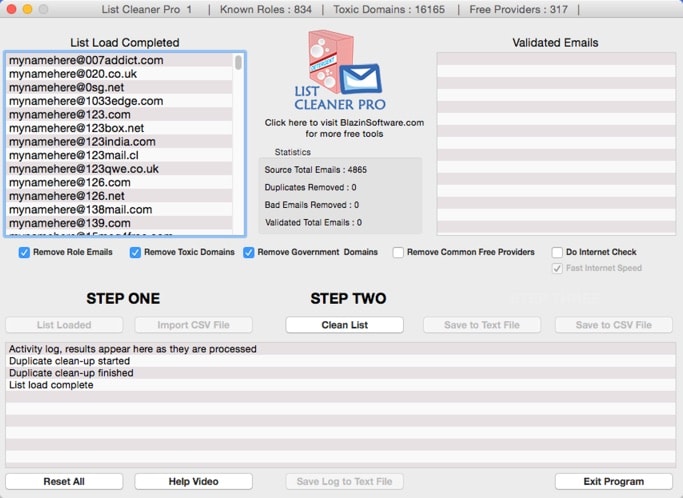Screen dimensions: 683x498
Task: Select mynamehere@139.com row
Action: (120, 223)
